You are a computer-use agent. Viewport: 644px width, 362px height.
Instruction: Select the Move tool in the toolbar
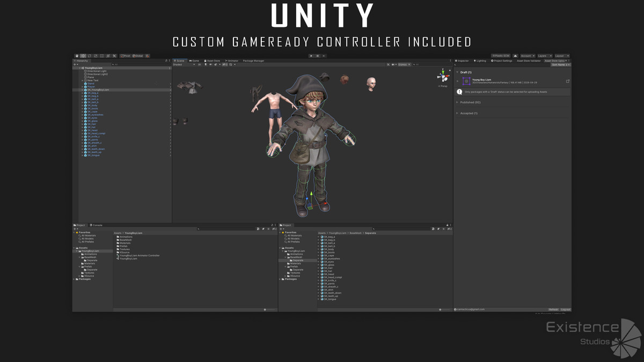coord(83,56)
